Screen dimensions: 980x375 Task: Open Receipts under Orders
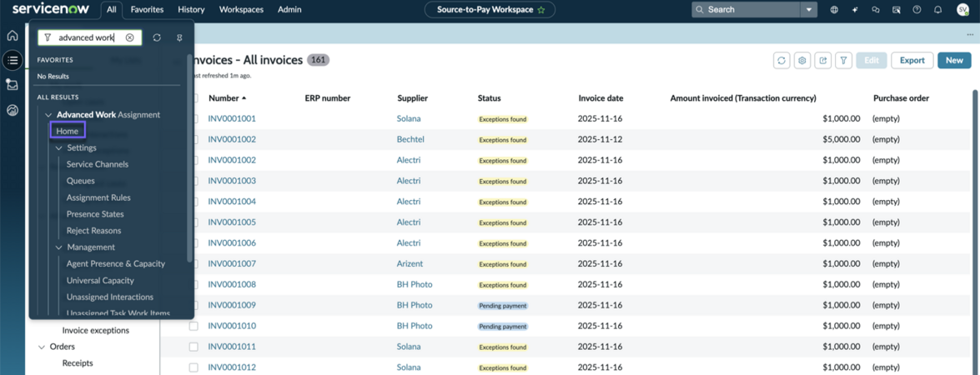(78, 363)
